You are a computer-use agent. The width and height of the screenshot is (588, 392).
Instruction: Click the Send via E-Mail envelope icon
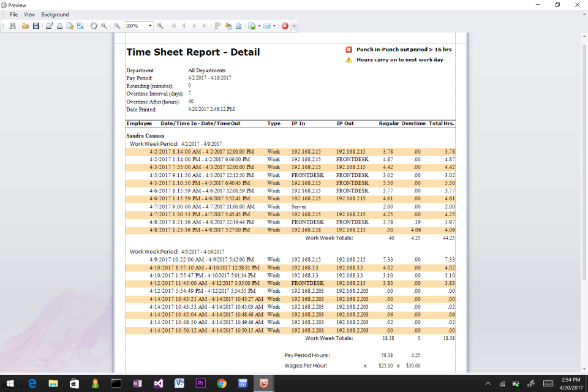pyautogui.click(x=267, y=26)
